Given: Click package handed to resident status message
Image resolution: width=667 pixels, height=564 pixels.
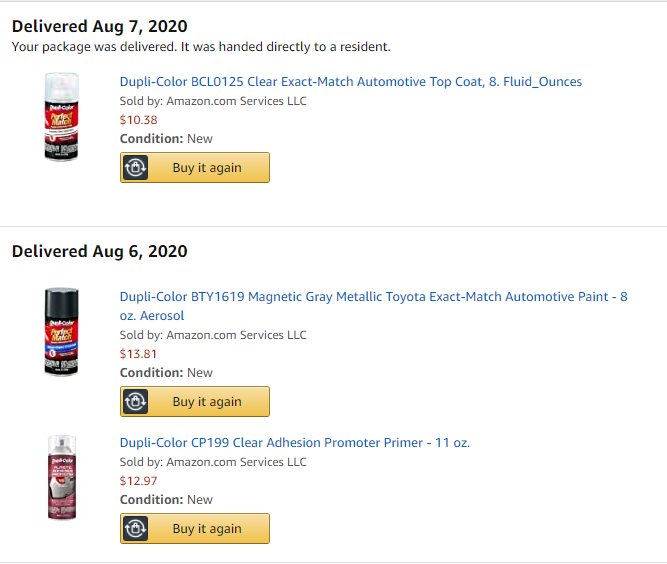Looking at the screenshot, I should point(201,47).
